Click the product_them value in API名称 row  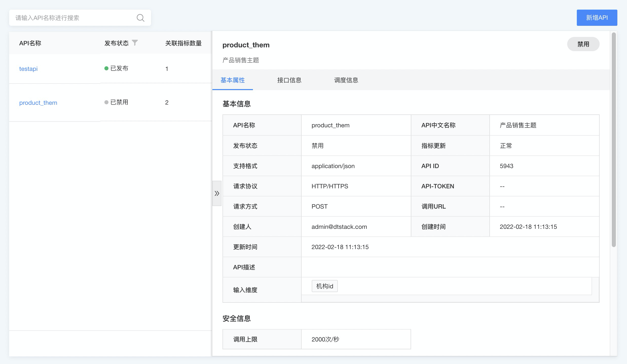point(330,125)
